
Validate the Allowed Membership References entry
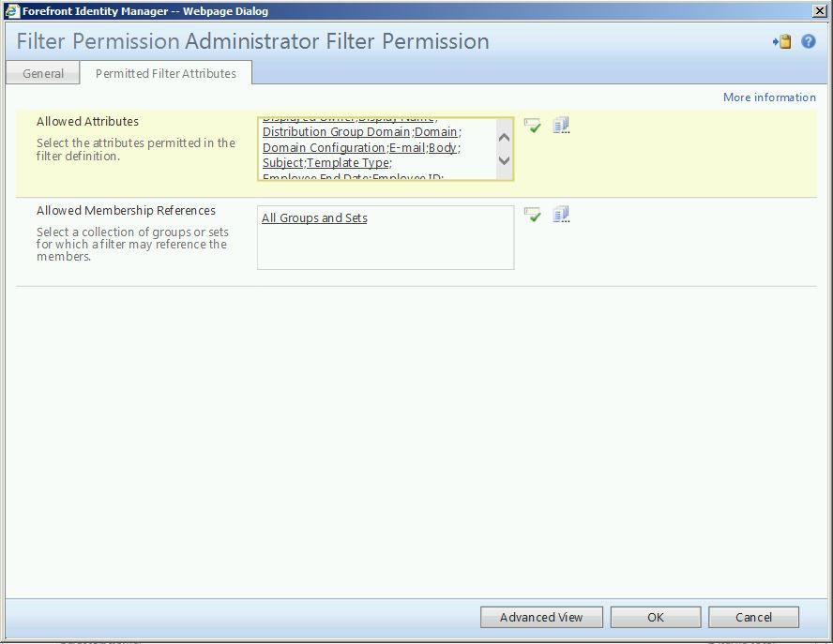point(532,215)
